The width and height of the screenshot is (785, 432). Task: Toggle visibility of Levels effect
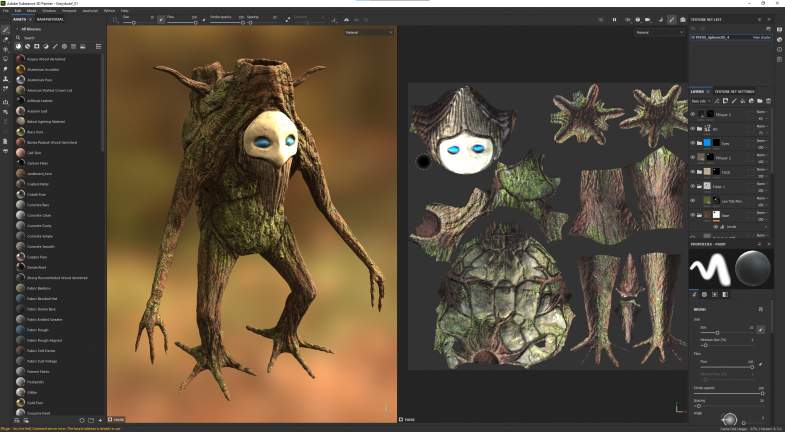click(x=716, y=227)
